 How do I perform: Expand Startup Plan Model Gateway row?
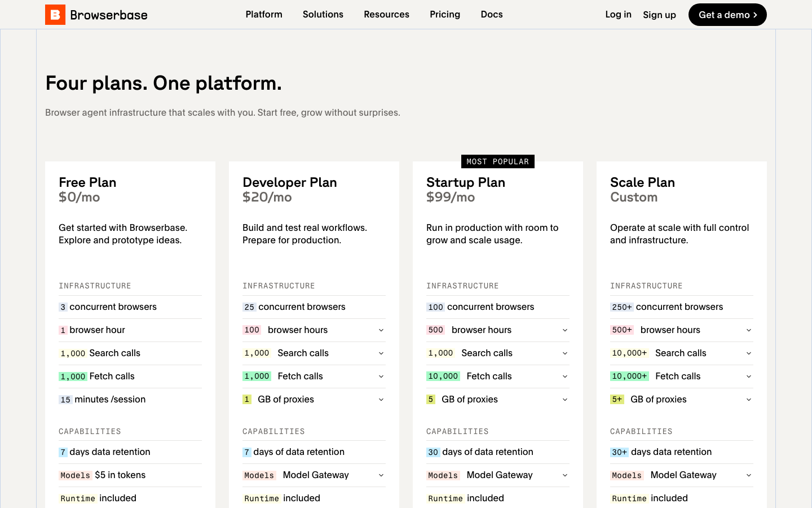498,475
